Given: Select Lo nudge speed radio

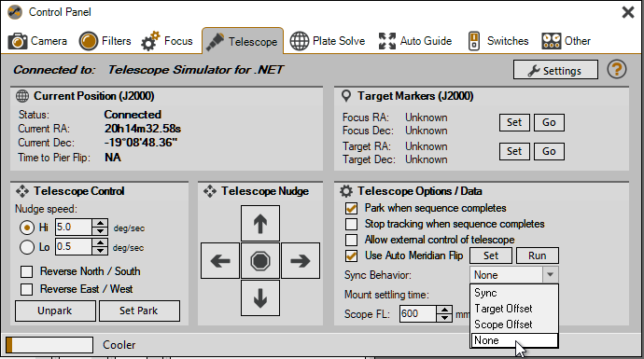Looking at the screenshot, I should [x=27, y=247].
